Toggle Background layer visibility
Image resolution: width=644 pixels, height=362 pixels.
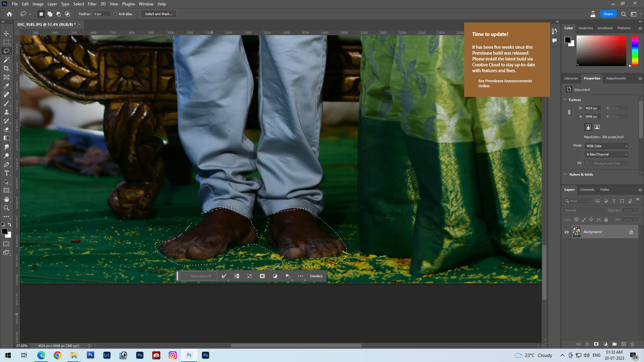(x=567, y=232)
